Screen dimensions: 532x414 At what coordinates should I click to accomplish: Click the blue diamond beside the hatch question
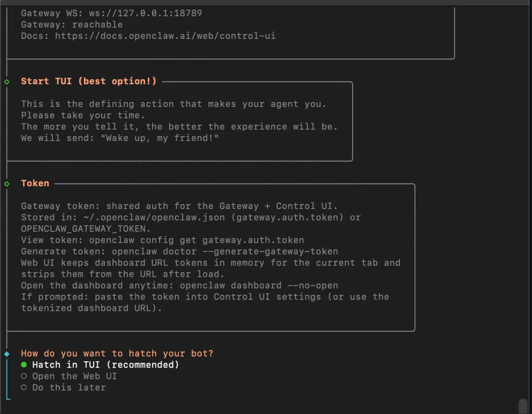(x=6, y=353)
